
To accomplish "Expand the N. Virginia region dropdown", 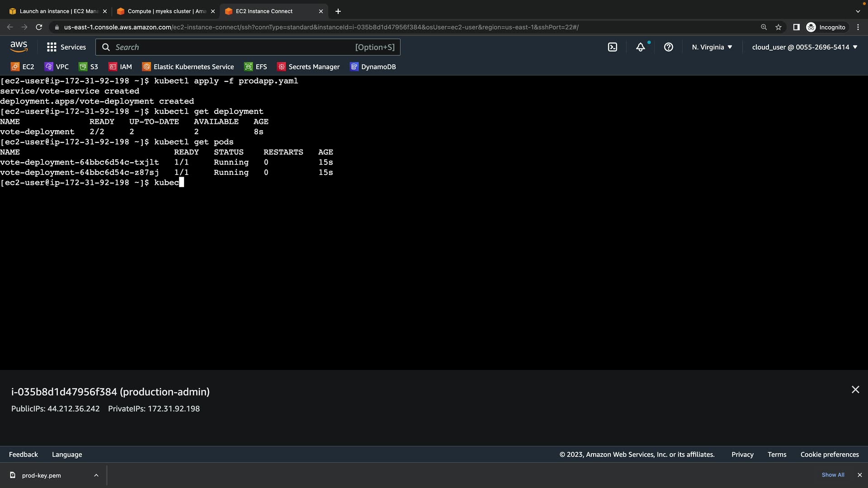I will (712, 47).
